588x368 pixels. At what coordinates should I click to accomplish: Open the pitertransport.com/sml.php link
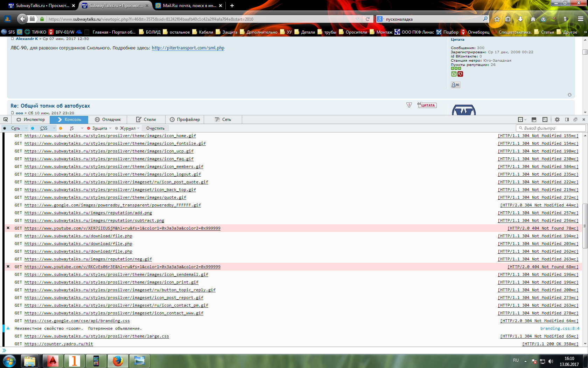pyautogui.click(x=188, y=48)
